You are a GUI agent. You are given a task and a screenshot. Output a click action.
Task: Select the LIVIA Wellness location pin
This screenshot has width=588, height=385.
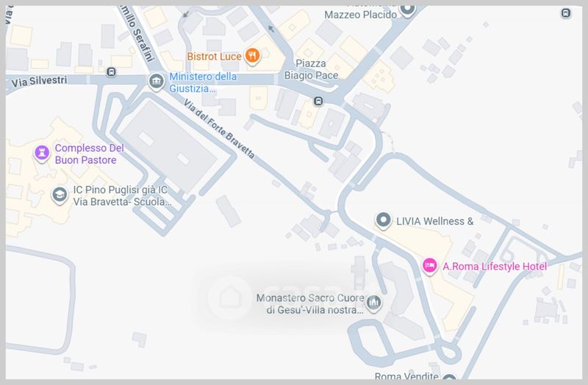coord(383,220)
